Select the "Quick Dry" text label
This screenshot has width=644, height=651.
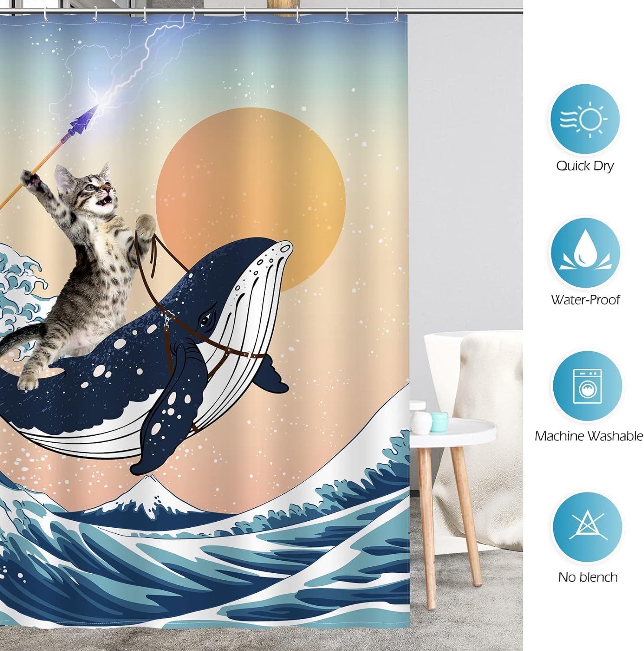[x=585, y=166]
